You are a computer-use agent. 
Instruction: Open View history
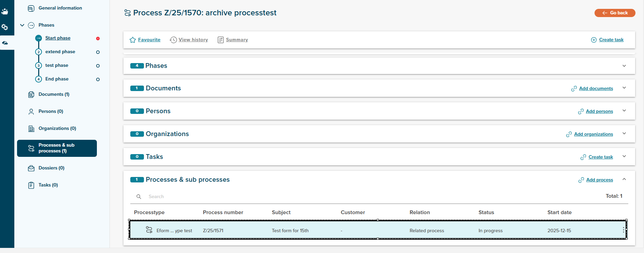coord(193,40)
